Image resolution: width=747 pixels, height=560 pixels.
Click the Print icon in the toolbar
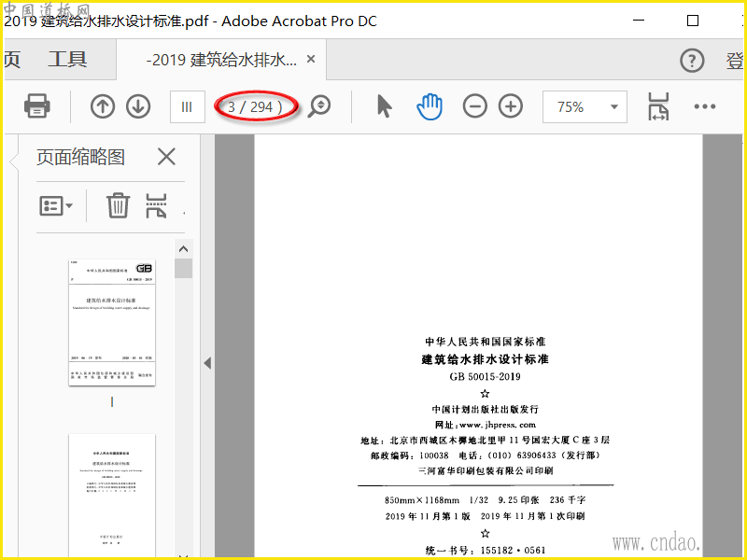[37, 105]
